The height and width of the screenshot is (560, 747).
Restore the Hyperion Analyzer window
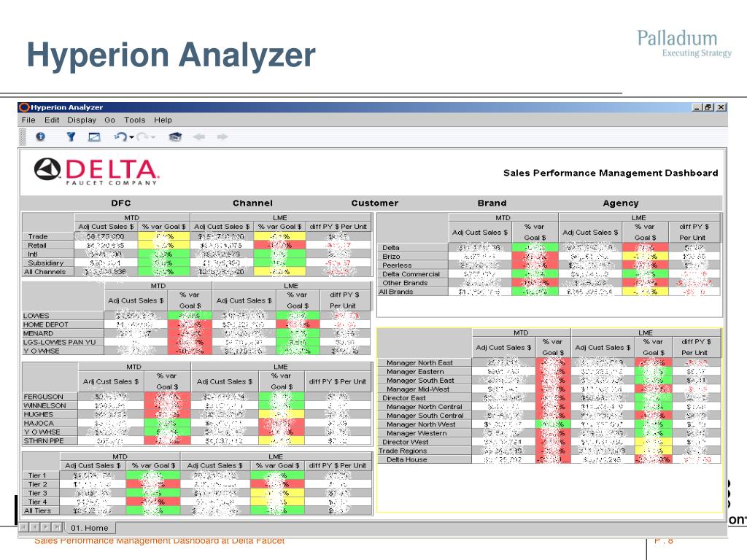tap(709, 107)
